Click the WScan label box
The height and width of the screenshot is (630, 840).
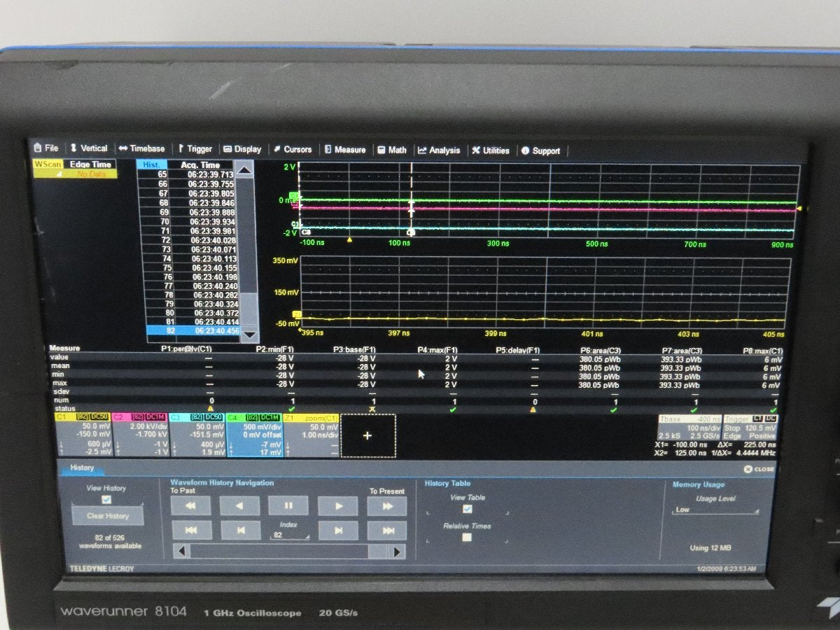point(48,164)
